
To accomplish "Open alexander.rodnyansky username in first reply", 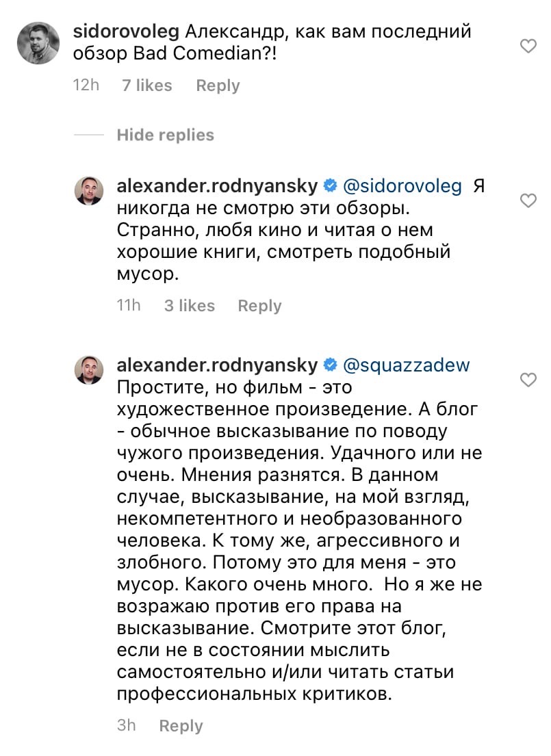I will coord(218,186).
